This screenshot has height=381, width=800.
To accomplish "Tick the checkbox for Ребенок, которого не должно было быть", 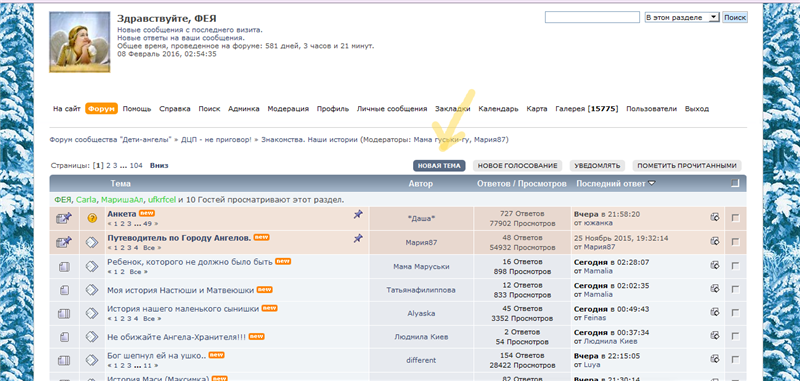I will 735,266.
